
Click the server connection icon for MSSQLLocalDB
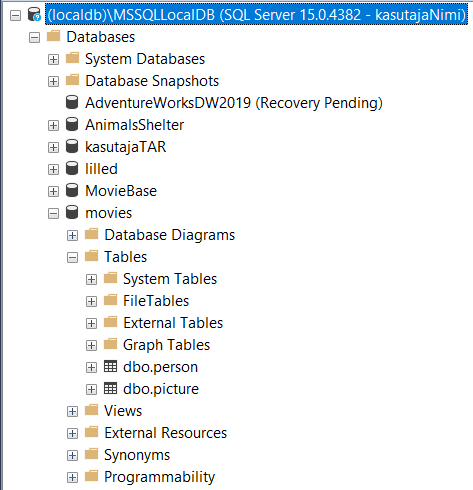coord(34,15)
